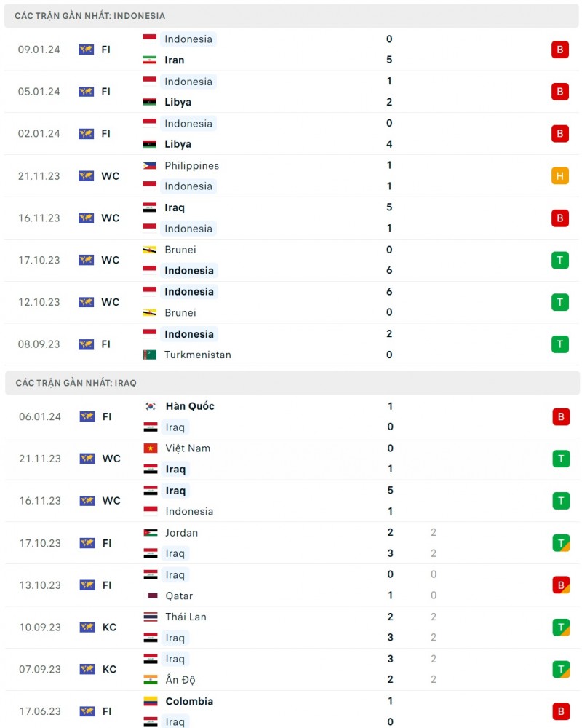
Task: Click the green T badge for Jordan–Iraq
Action: [560, 543]
